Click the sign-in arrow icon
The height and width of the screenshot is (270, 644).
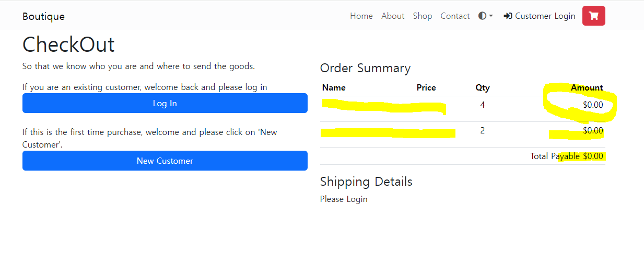pos(508,16)
